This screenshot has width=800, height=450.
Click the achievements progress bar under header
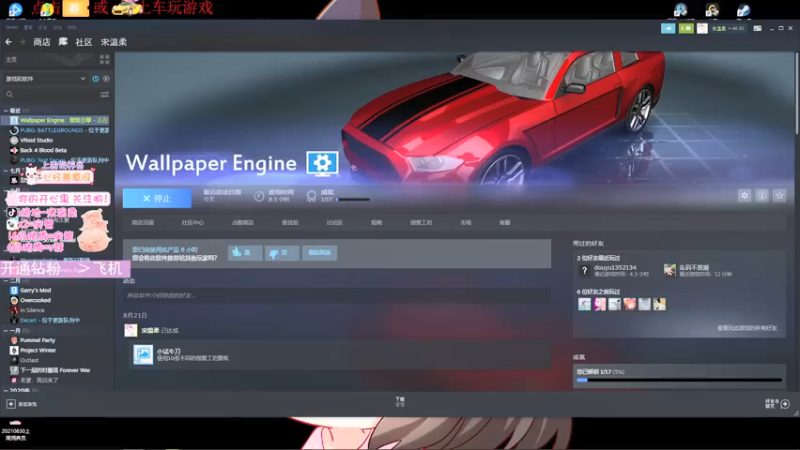coord(353,199)
